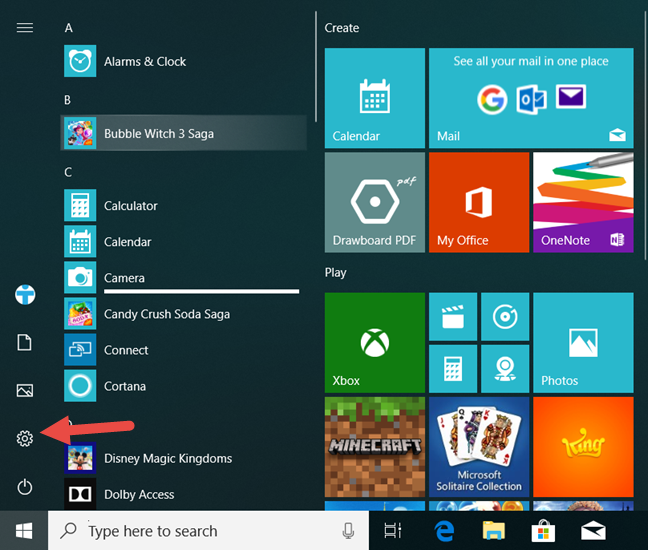Screen dimensions: 648x550
Task: Open Microsoft Store from taskbar
Action: [x=543, y=531]
